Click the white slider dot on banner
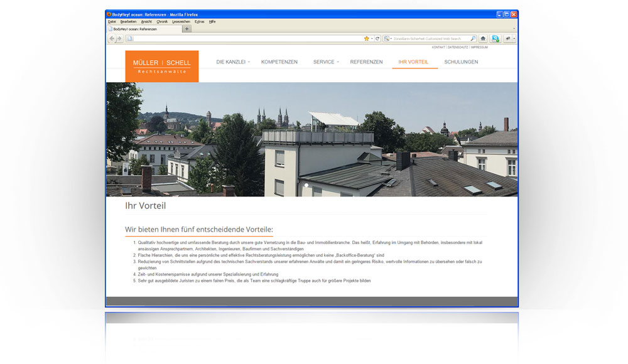 306,186
